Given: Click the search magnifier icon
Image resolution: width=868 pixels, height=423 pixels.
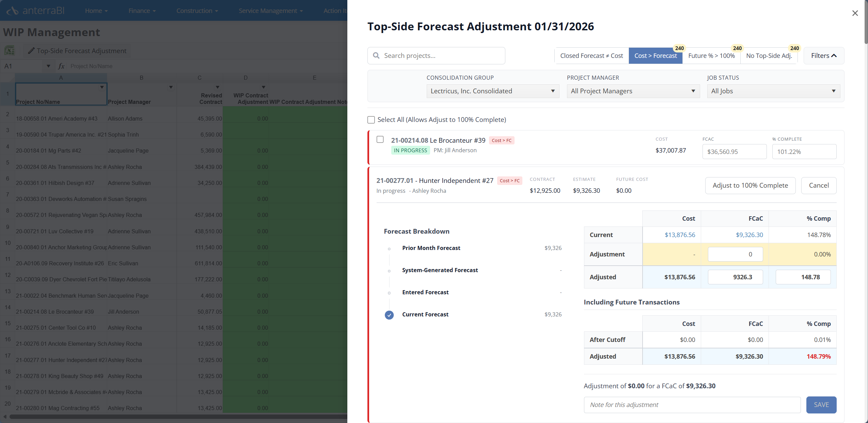Looking at the screenshot, I should (x=376, y=56).
